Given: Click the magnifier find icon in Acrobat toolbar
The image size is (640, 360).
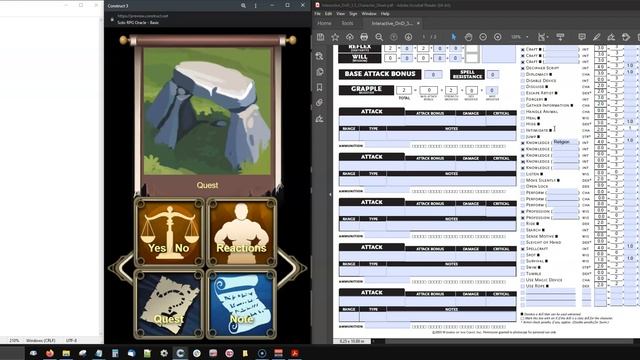Looking at the screenshot, I should pyautogui.click(x=379, y=37).
